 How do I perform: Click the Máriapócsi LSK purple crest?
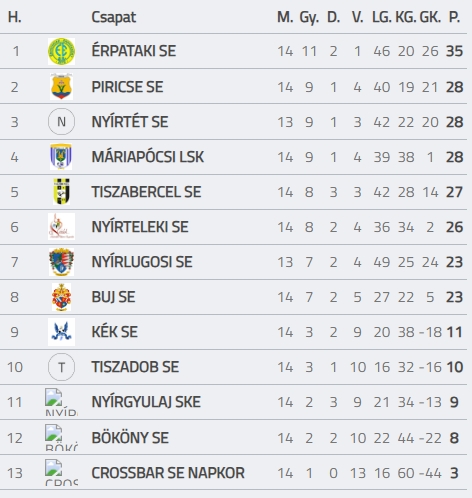pyautogui.click(x=61, y=157)
